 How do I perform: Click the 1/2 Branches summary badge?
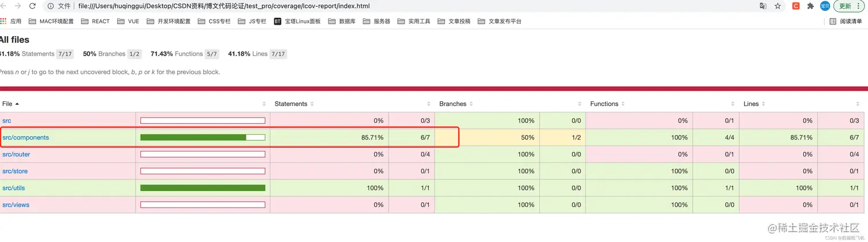pos(134,54)
